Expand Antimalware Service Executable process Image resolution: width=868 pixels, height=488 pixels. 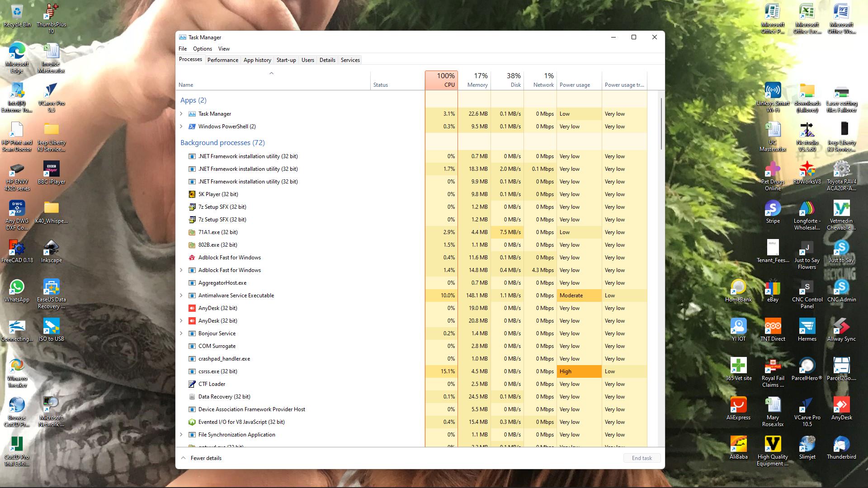pos(181,296)
